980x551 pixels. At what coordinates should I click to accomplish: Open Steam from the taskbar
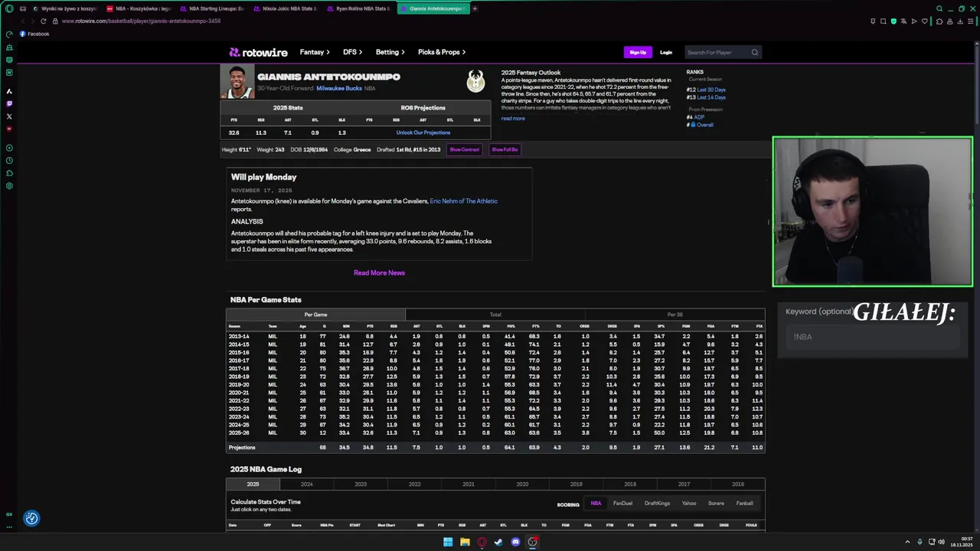[x=498, y=542]
